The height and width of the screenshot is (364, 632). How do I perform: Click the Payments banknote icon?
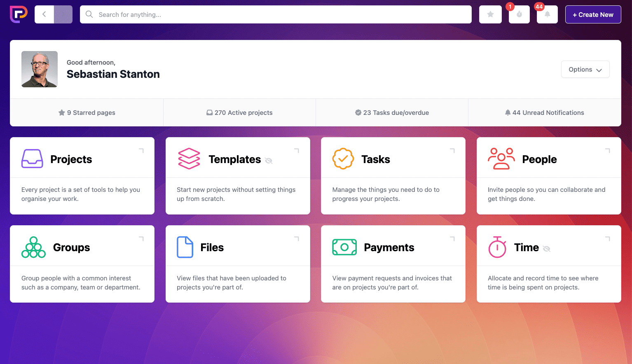tap(344, 247)
